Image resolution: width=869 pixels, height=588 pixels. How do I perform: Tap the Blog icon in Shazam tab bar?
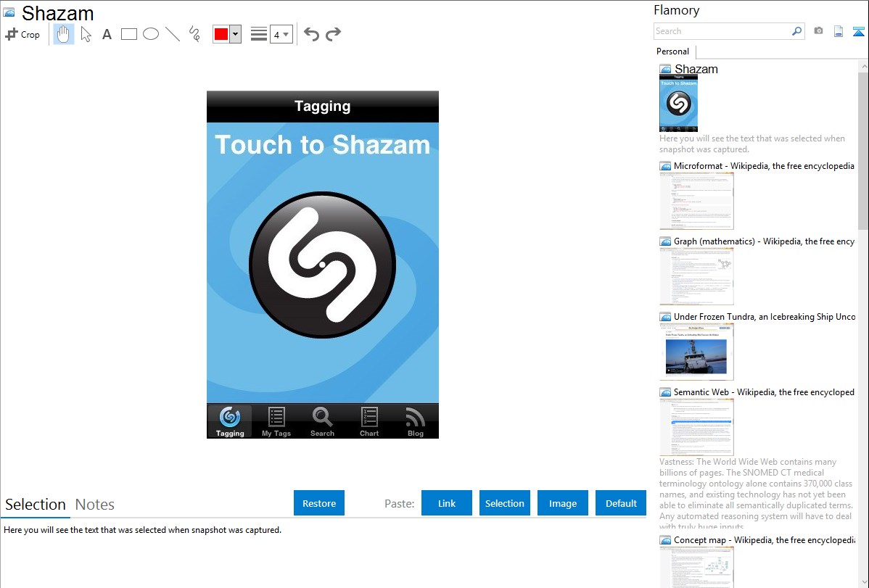click(415, 421)
